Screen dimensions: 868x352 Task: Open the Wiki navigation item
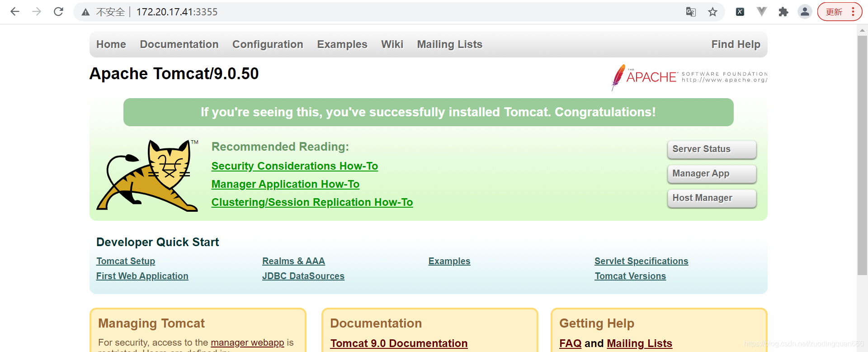coord(392,44)
